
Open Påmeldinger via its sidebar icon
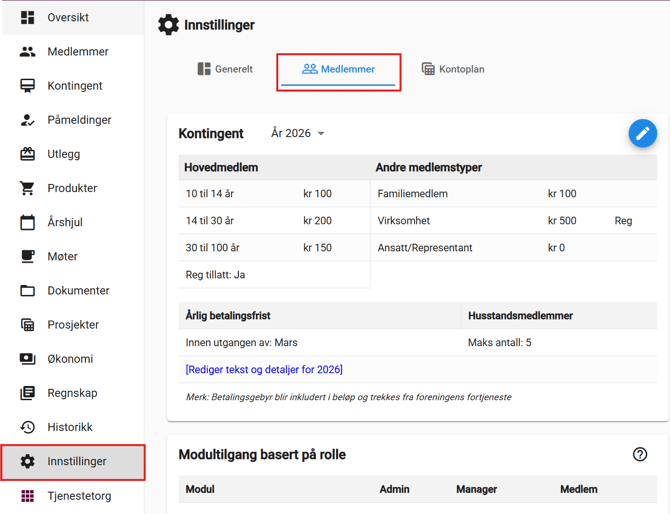pyautogui.click(x=27, y=120)
